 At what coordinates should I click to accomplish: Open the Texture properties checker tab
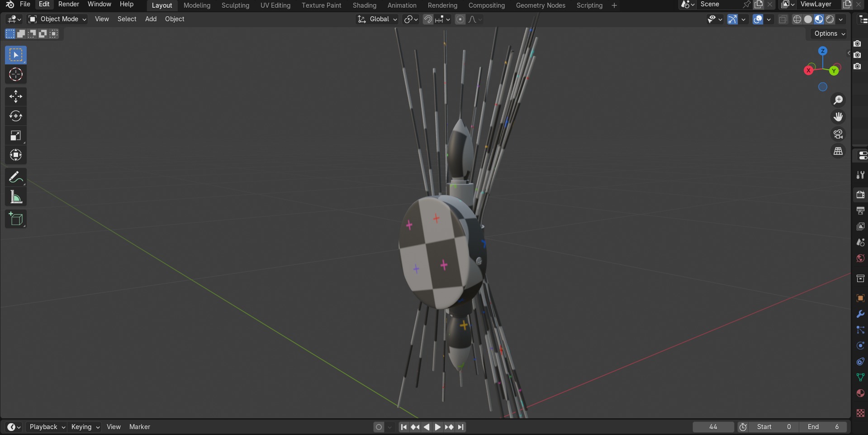pyautogui.click(x=860, y=413)
